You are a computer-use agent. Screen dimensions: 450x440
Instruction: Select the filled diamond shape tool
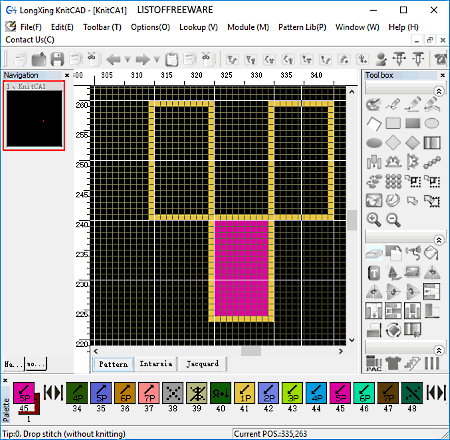coord(413,143)
